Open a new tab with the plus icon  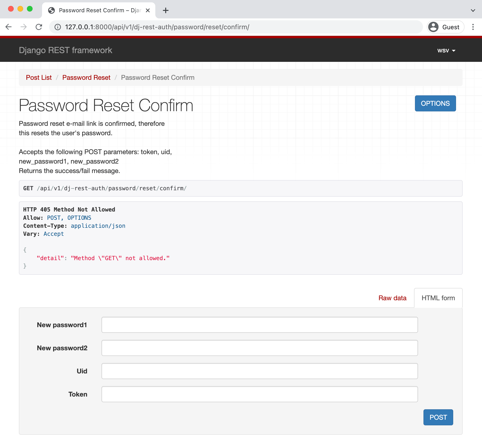(166, 10)
